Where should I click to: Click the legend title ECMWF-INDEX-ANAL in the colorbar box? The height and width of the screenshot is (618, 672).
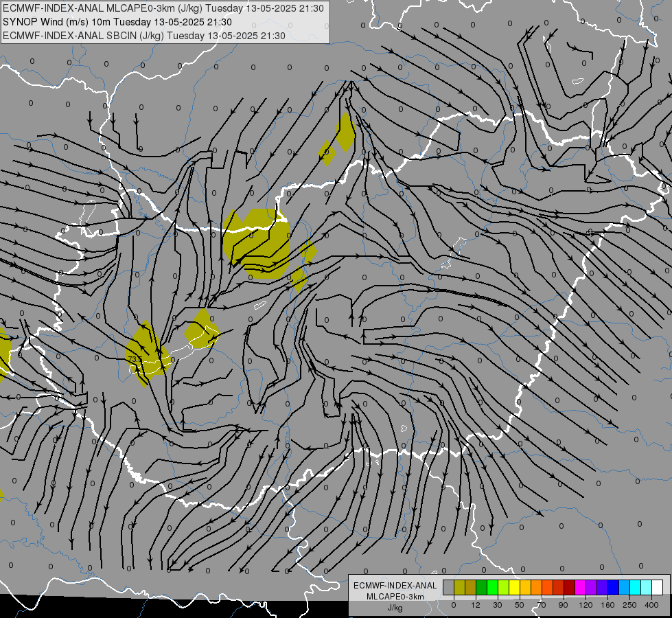click(x=395, y=586)
